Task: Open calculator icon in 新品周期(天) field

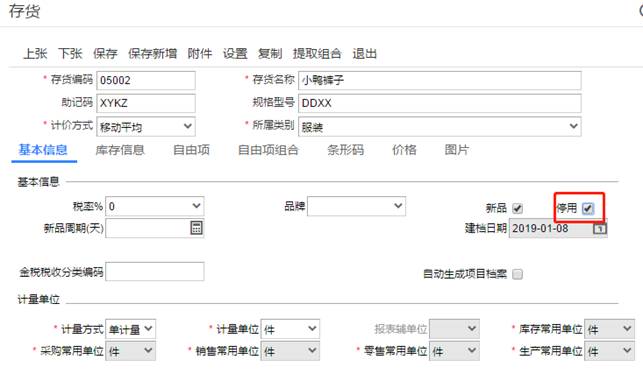Action: pos(196,228)
